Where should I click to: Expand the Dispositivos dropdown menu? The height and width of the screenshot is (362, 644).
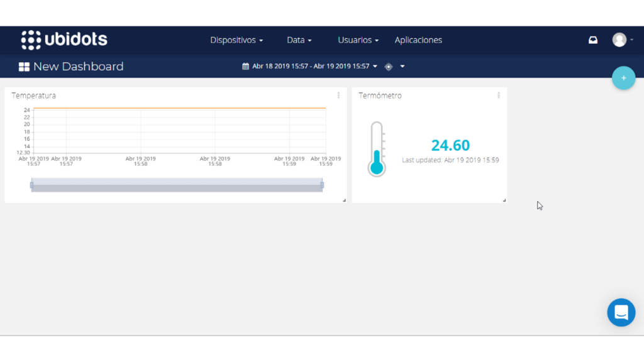(x=236, y=40)
